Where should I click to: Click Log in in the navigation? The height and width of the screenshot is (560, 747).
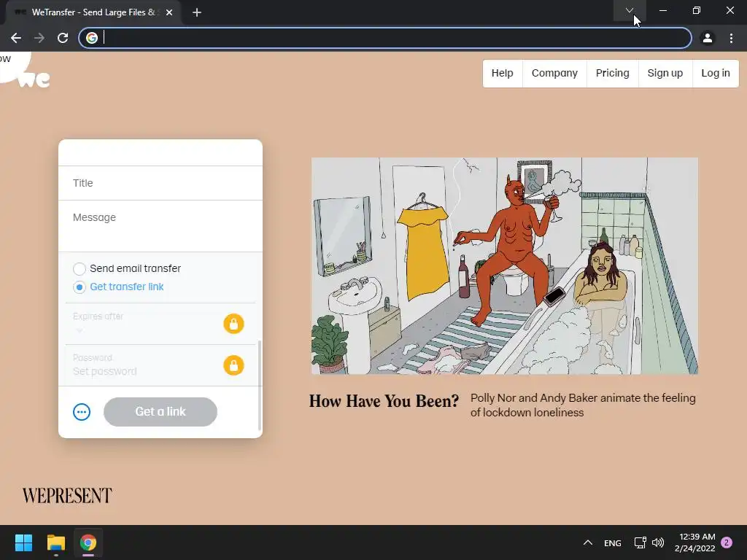click(x=716, y=74)
